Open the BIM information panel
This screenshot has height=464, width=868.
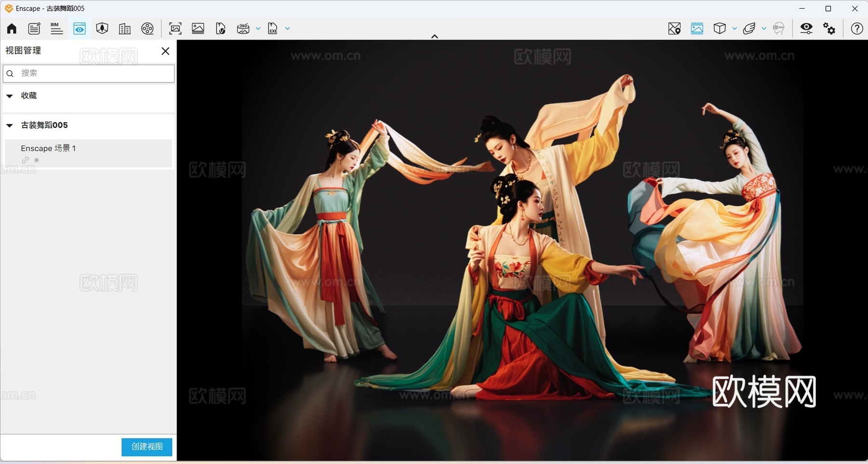pos(56,29)
